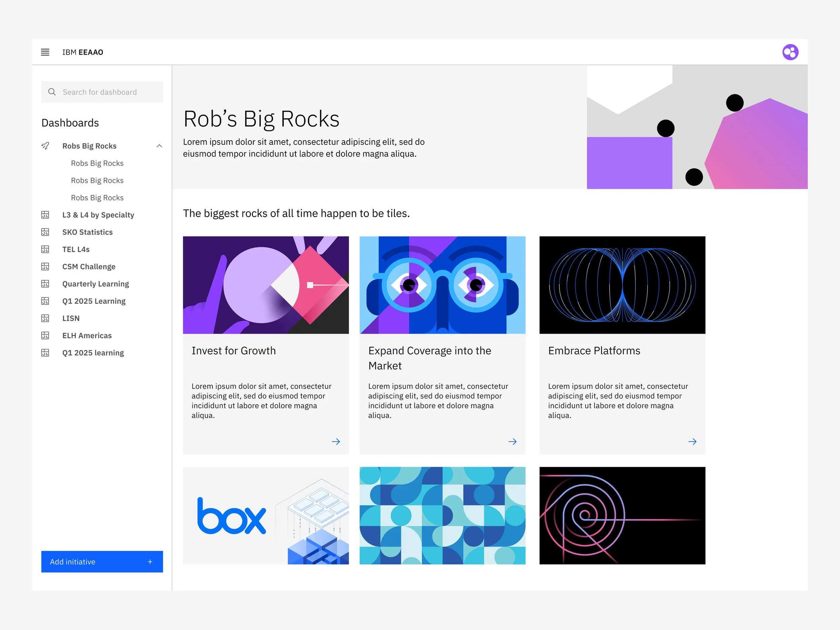This screenshot has height=630, width=840.
Task: Click the purple user avatar icon
Action: (790, 52)
